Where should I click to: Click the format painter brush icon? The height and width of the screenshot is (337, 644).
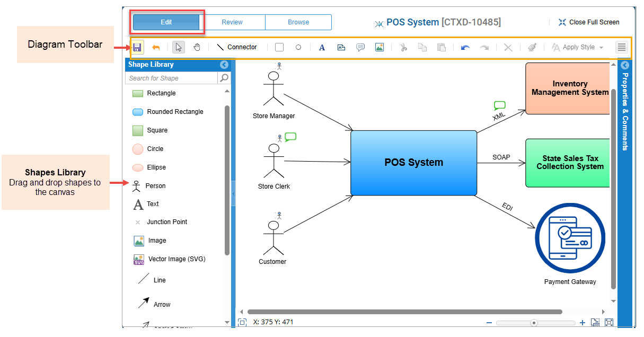[532, 47]
